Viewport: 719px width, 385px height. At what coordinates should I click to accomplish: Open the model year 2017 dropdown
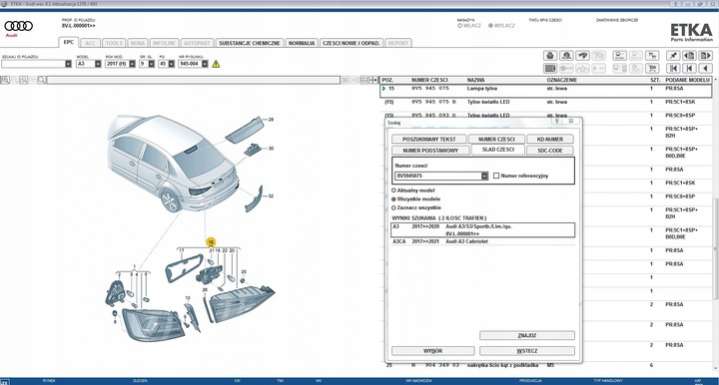(x=132, y=64)
